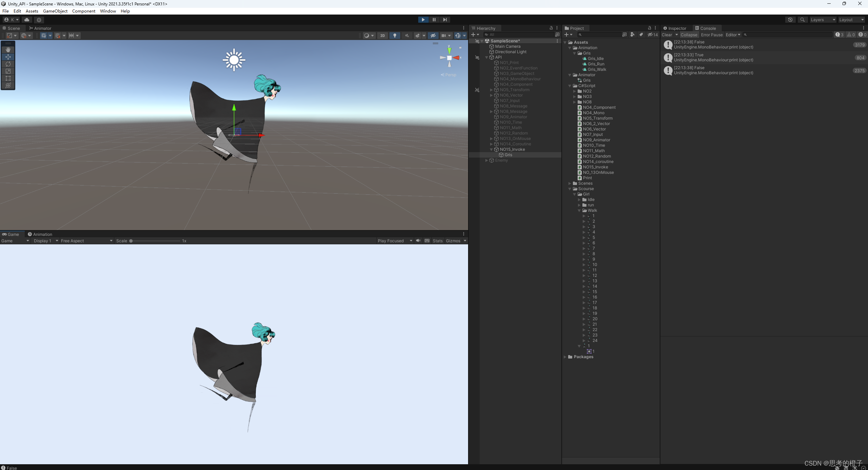Click the Stats button in Game view

pos(437,241)
